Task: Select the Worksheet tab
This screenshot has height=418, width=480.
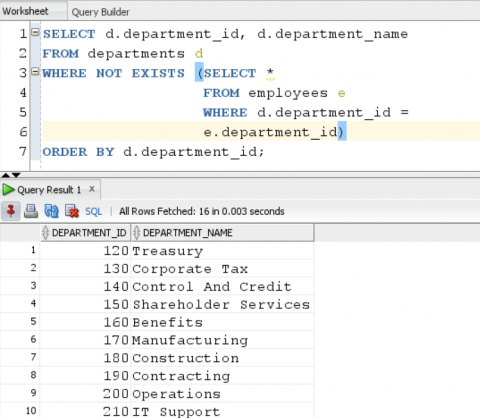Action: (x=25, y=11)
